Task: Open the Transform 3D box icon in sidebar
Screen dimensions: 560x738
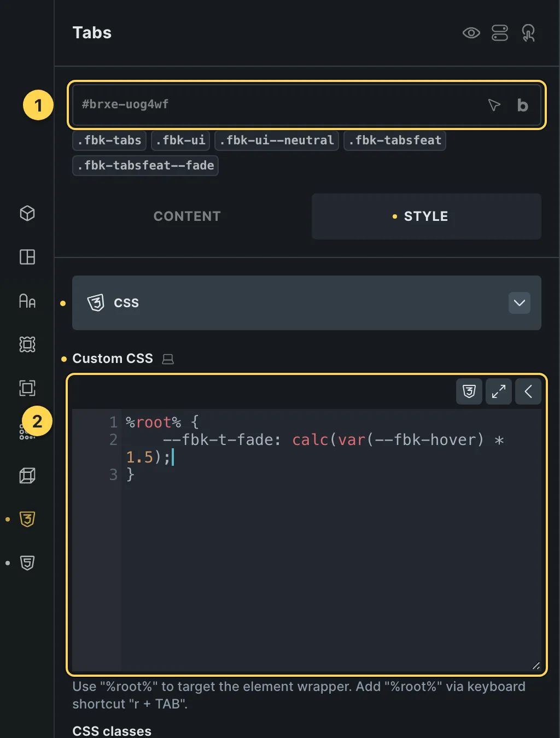Action: coord(27,476)
